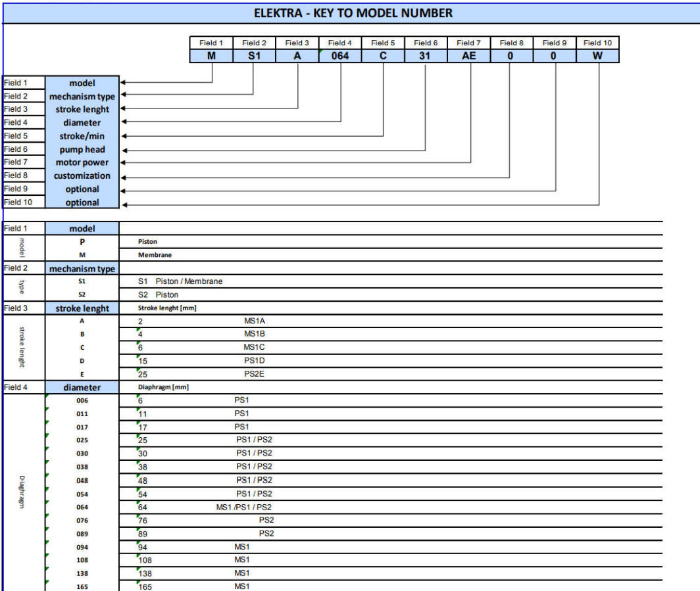Select the pump head label cell
Screen dimensions: 700x591
[x=82, y=149]
